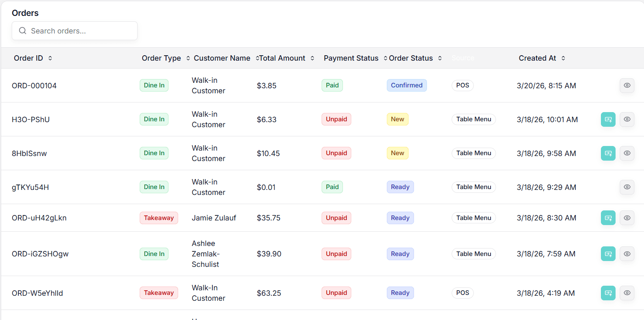The image size is (644, 320).
Task: Record payment for Jamie Zulauf's order
Action: point(608,218)
